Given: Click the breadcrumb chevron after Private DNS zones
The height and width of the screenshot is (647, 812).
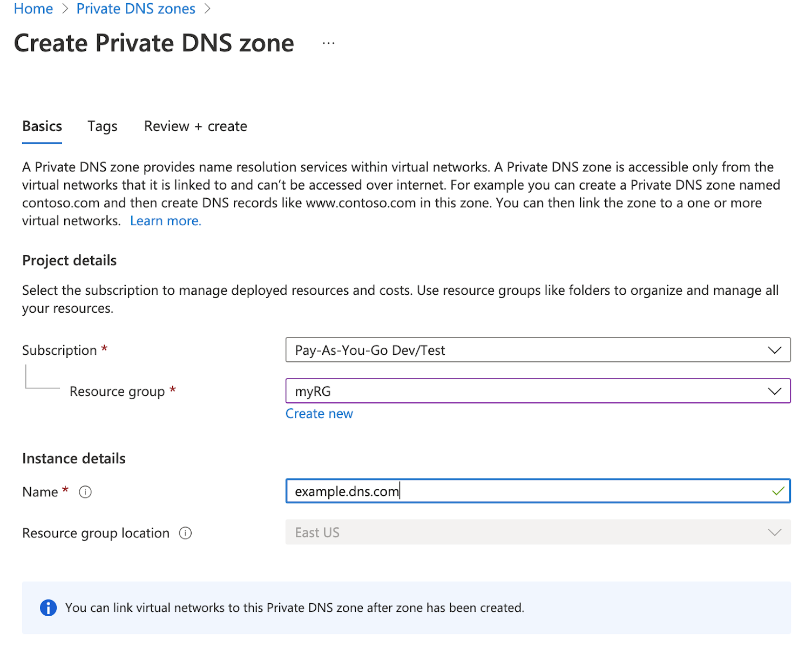Looking at the screenshot, I should click(207, 9).
